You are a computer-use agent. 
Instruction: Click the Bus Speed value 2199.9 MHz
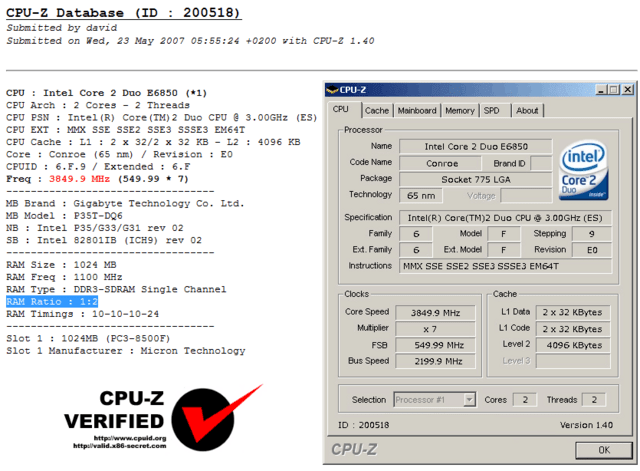click(x=435, y=361)
